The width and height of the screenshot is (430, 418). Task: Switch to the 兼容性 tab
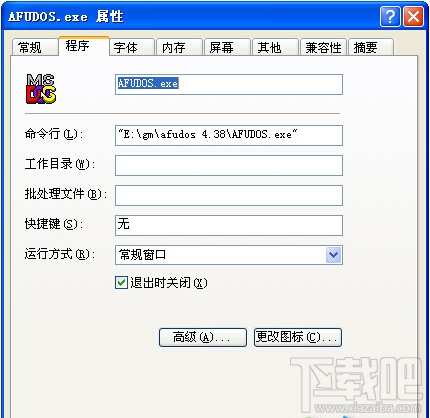tap(323, 47)
